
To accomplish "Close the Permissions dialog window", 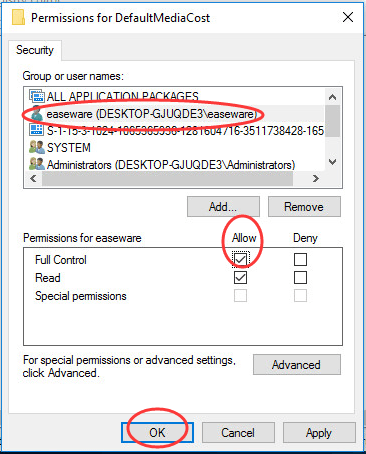I will coord(348,17).
